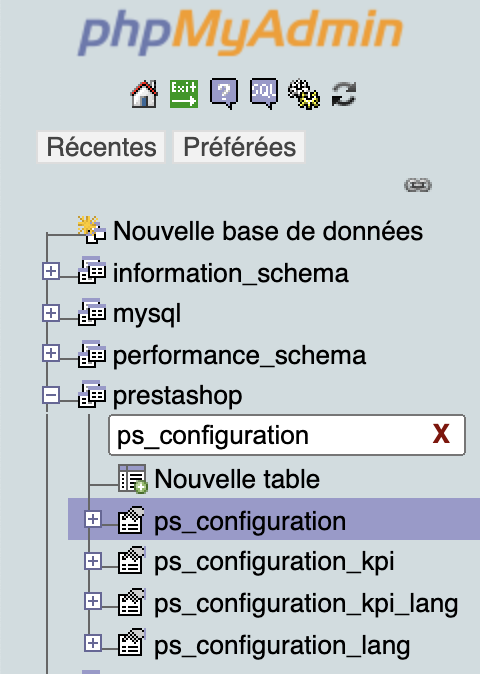Open the SQL query window icon
The image size is (480, 674).
click(264, 93)
